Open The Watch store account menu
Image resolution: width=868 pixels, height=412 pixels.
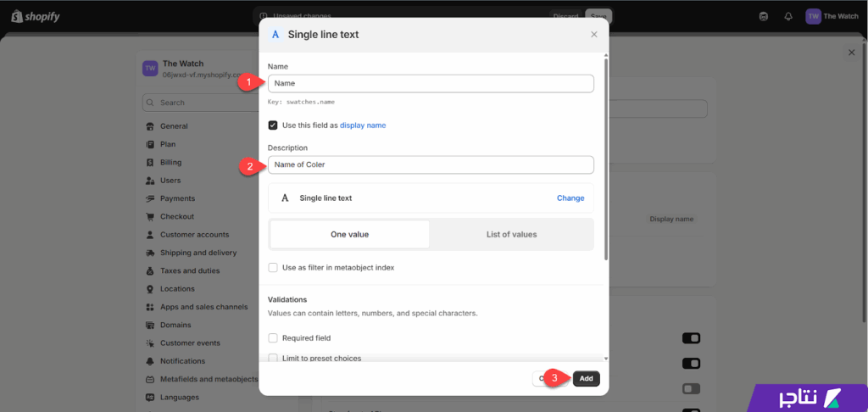point(832,16)
